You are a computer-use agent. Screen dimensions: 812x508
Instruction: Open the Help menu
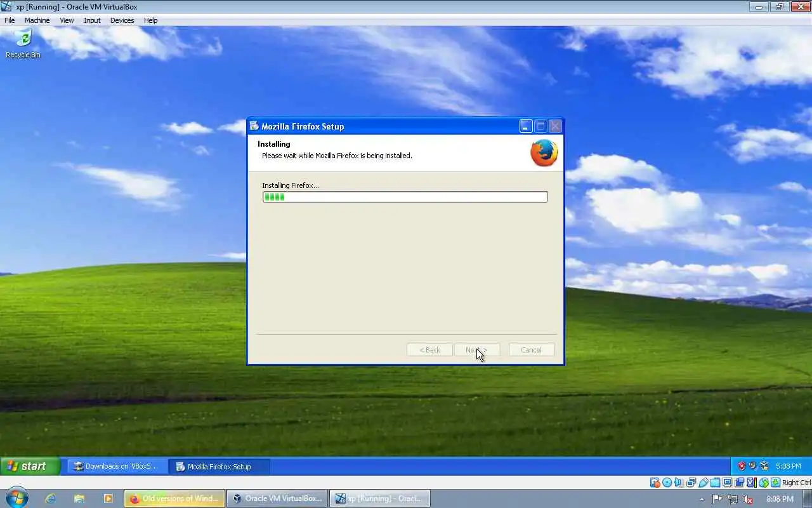[x=150, y=20]
